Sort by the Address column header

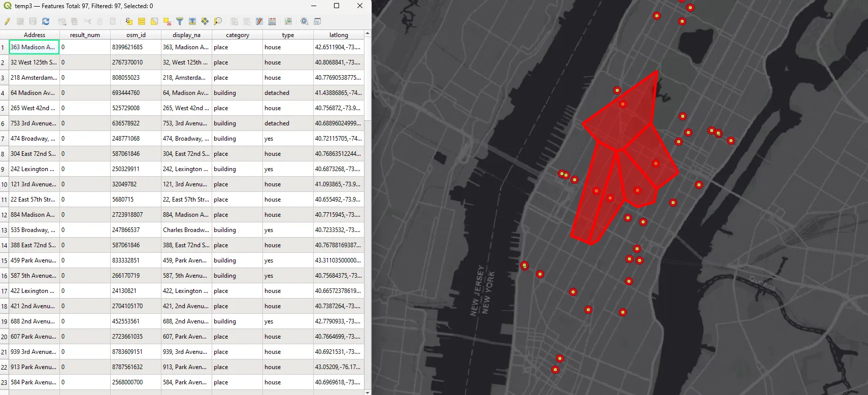35,35
